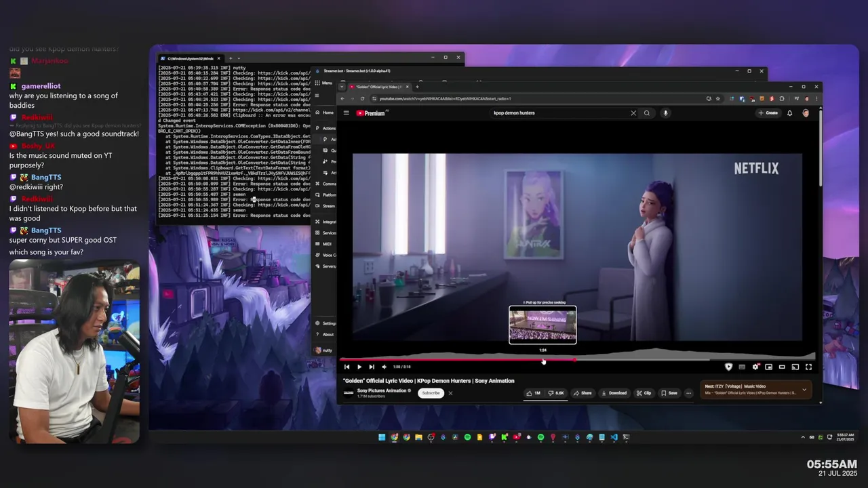868x488 pixels.
Task: Mute the YouTube player volume
Action: 384,367
